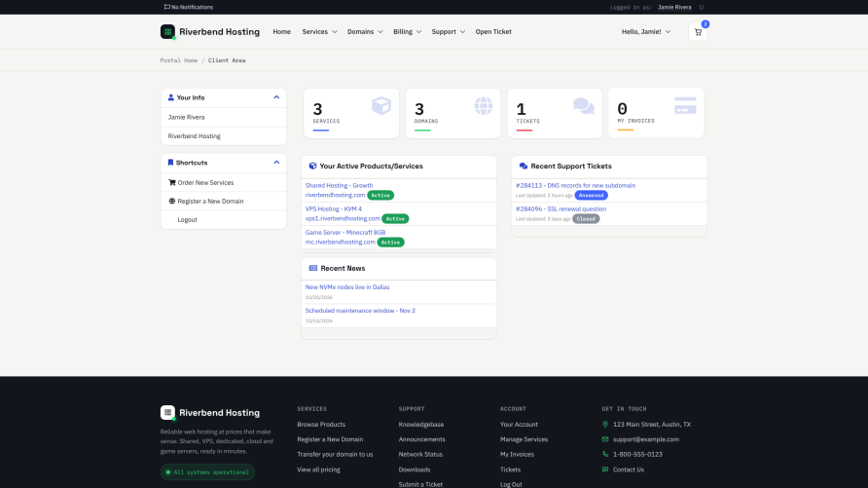Select Open Ticket in navigation bar

493,32
